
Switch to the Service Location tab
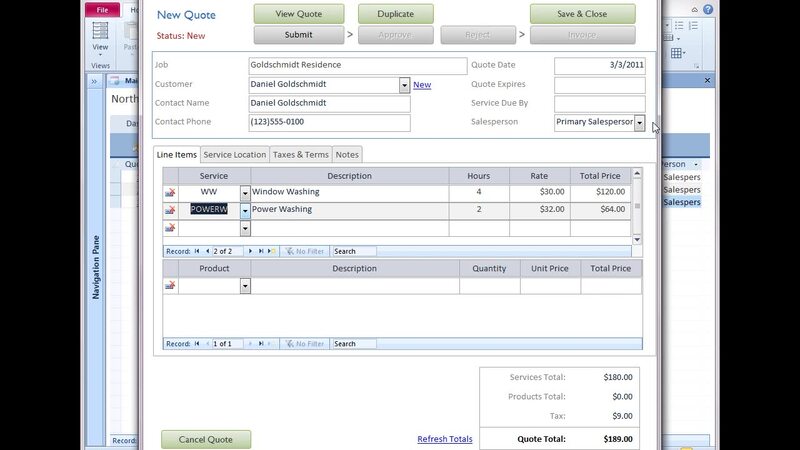coord(235,155)
